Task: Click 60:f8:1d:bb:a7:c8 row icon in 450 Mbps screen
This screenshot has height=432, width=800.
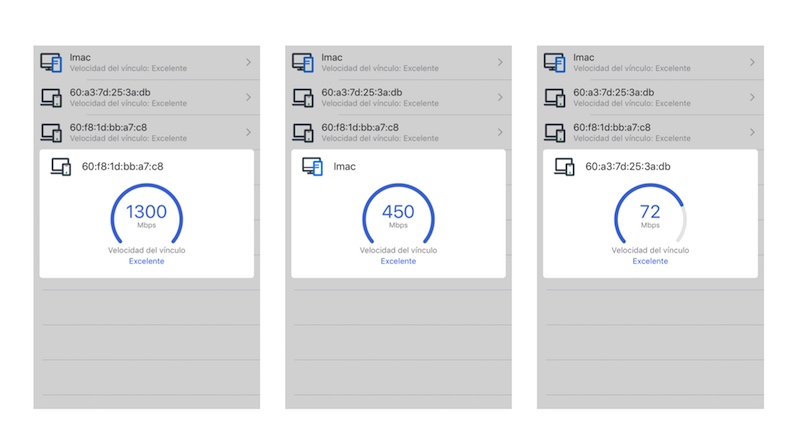Action: tap(304, 132)
